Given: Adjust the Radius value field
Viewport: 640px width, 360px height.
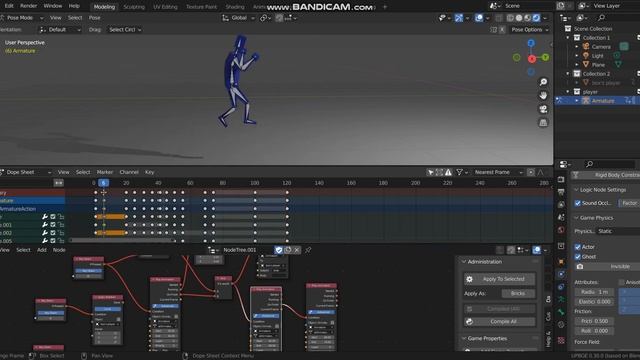Looking at the screenshot, I should coord(594,292).
